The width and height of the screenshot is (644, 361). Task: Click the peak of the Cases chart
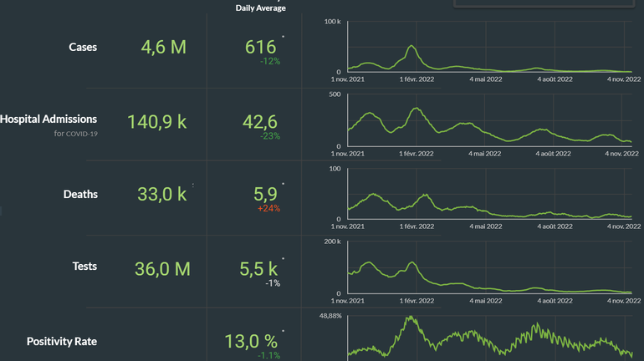coord(411,47)
